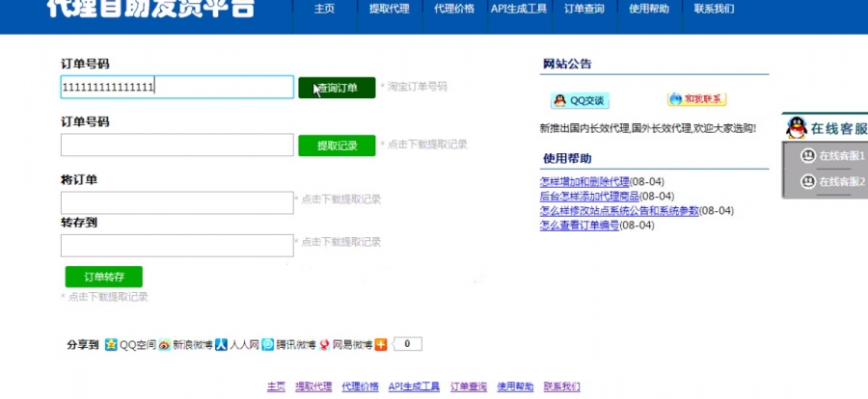Click footer link 使用帮助
The image size is (868, 399).
pyautogui.click(x=515, y=386)
